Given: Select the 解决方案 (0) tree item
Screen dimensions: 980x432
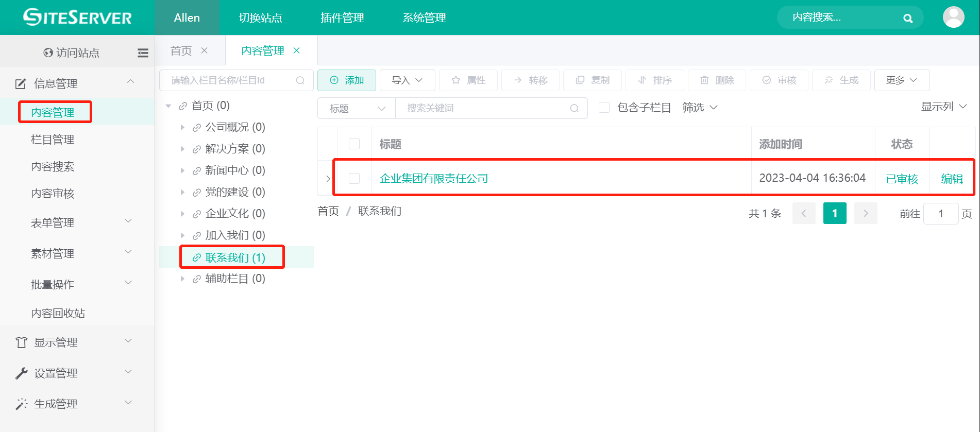Looking at the screenshot, I should pos(235,149).
